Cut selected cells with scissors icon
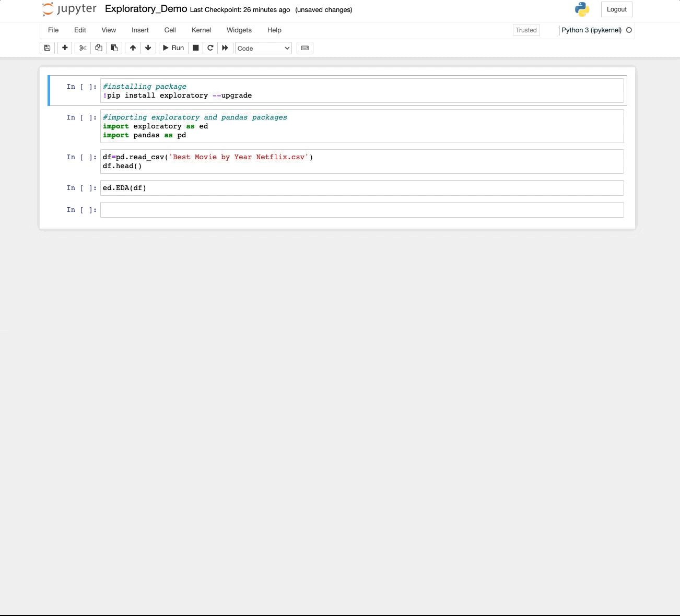Screen dimensions: 680x616 83,48
